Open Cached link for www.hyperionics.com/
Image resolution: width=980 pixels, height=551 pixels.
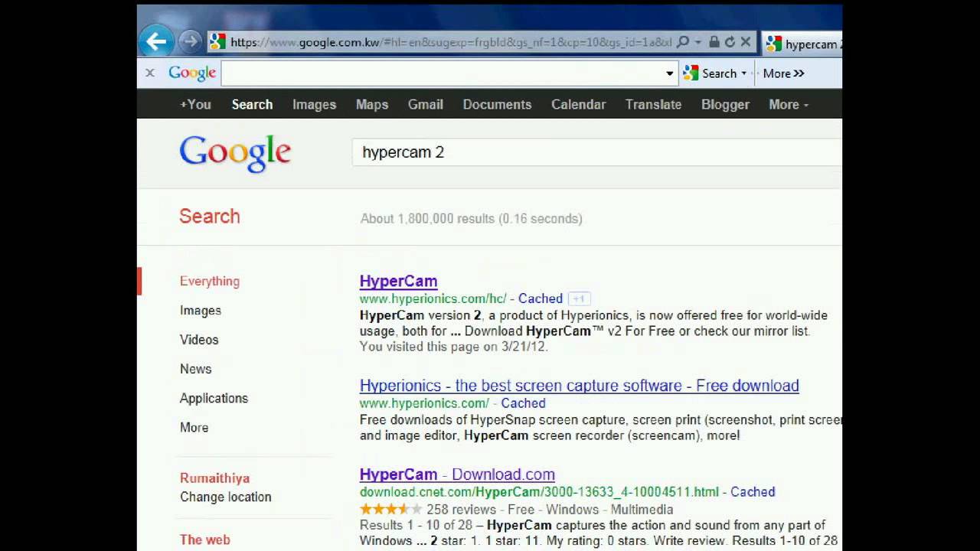tap(523, 403)
